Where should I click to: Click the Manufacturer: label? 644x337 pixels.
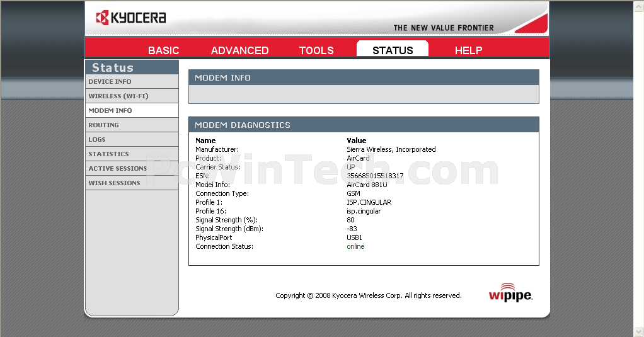[x=217, y=149]
